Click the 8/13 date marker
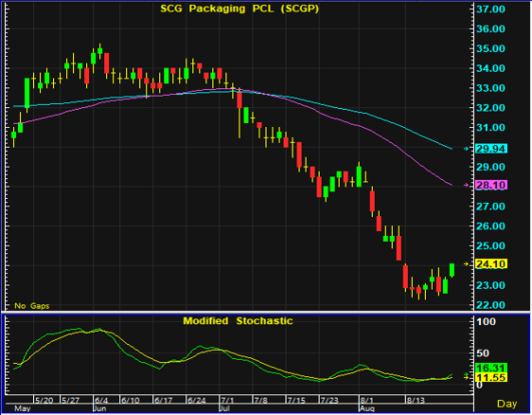This screenshot has width=532, height=415. pyautogui.click(x=416, y=401)
